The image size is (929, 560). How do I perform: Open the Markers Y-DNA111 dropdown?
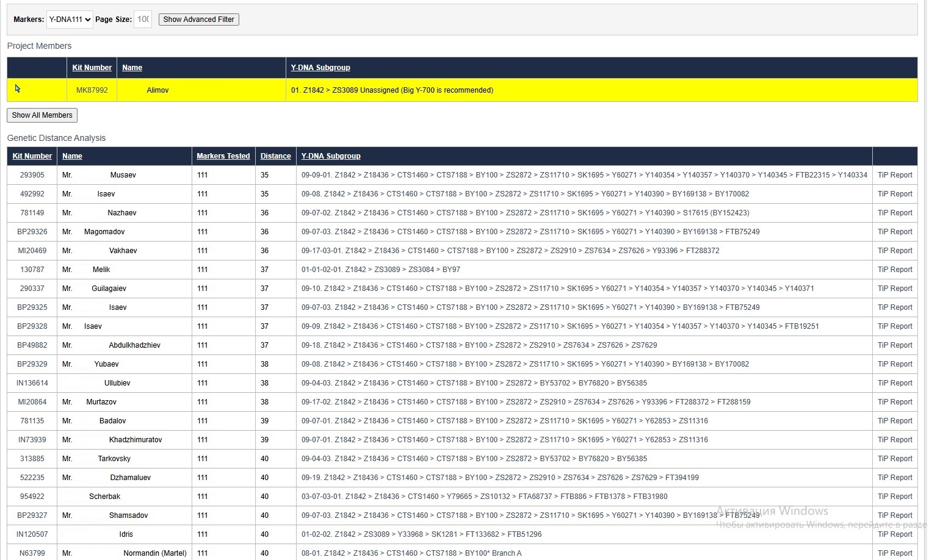tap(70, 20)
